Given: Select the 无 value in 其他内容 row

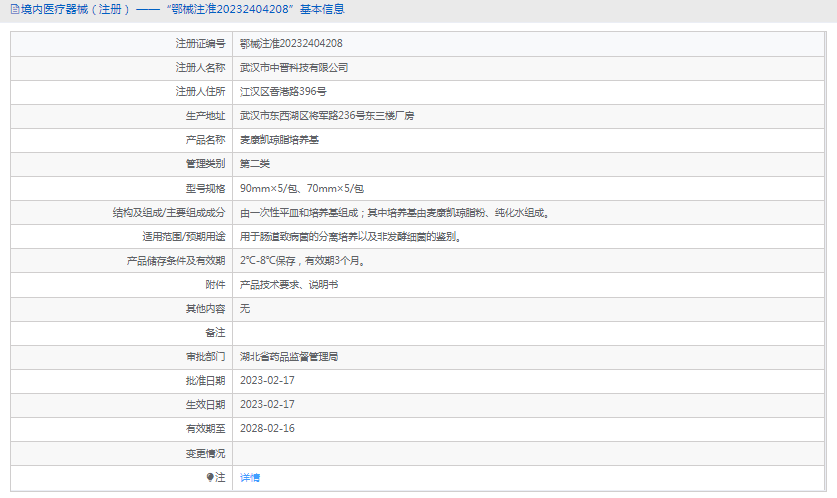Looking at the screenshot, I should [244, 309].
